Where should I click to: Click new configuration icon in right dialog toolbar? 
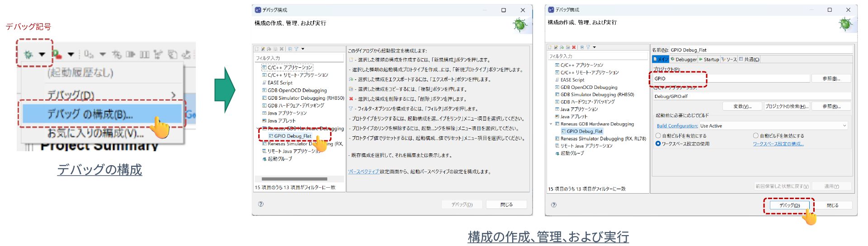tap(551, 47)
